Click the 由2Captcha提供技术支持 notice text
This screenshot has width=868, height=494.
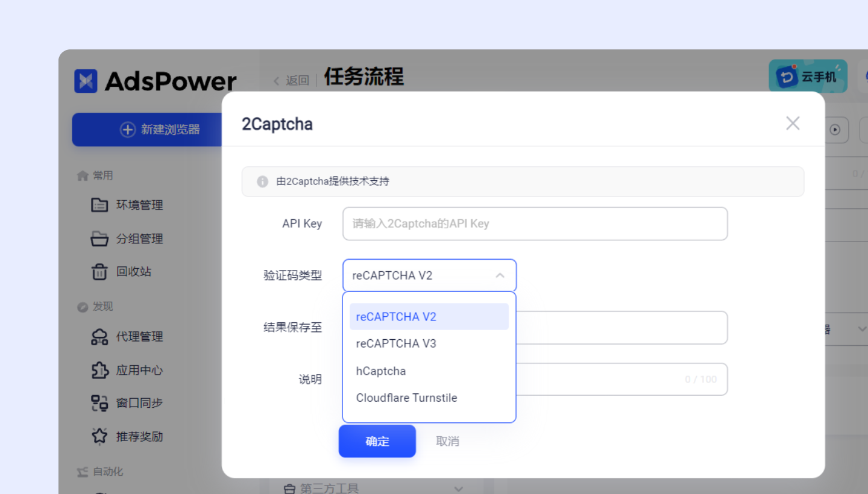[x=333, y=181]
